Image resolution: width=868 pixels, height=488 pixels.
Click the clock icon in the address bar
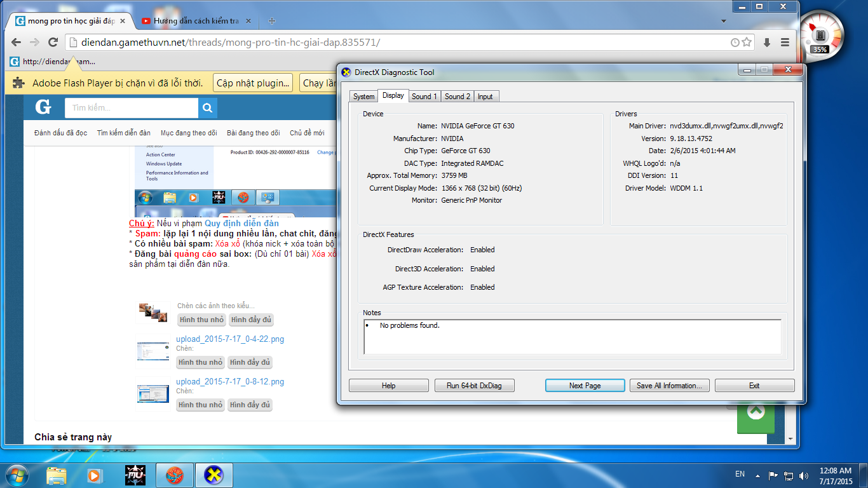(735, 43)
